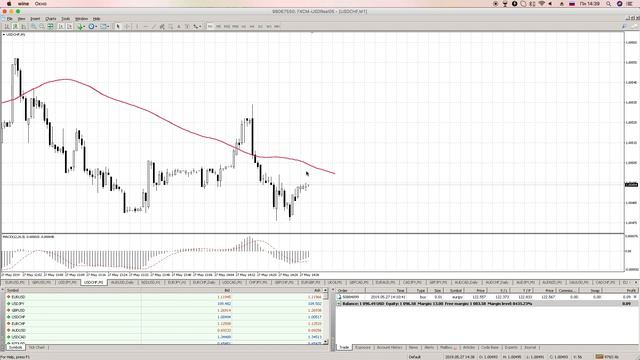Switch to the GBPUSD,M1 chart tab
Image resolution: width=640 pixels, height=360 pixels.
(x=41, y=282)
